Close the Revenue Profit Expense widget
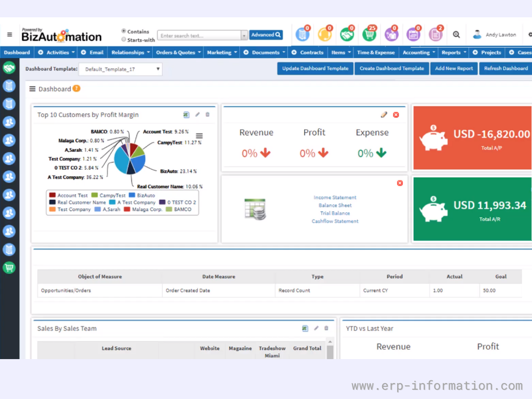Screen dimensions: 532x399 396,115
